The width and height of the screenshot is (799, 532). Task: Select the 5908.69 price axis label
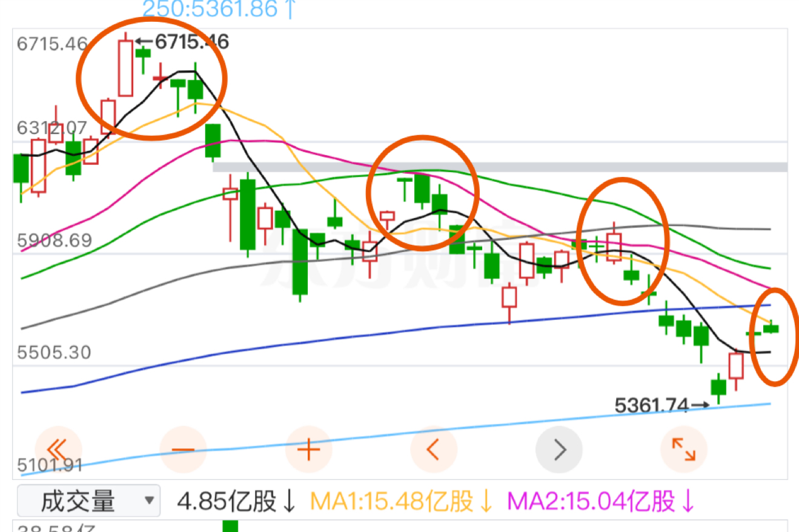[x=55, y=241]
